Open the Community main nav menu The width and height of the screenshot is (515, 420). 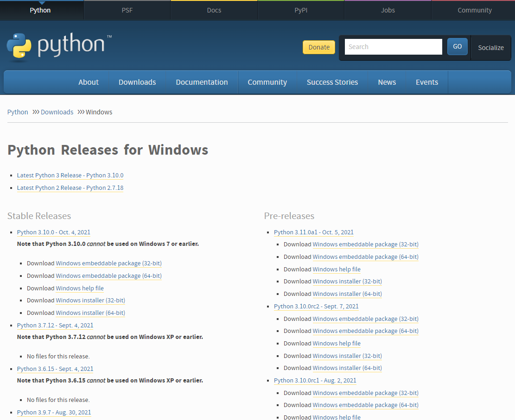click(x=267, y=82)
